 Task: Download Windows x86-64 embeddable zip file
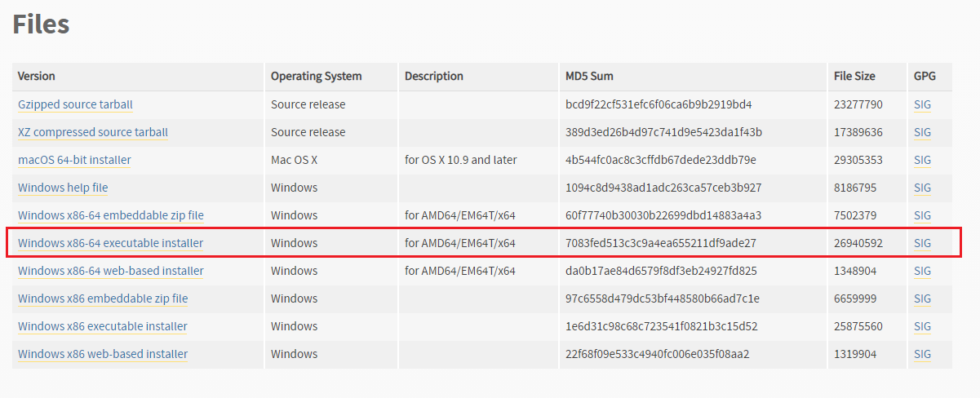click(110, 215)
